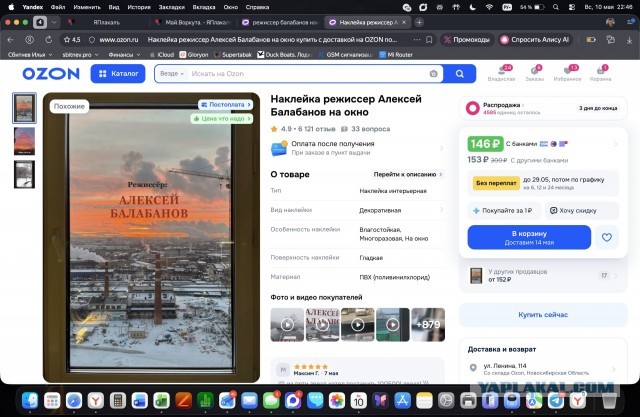Open the Mi Router bookmark
This screenshot has width=640, height=417.
(396, 55)
